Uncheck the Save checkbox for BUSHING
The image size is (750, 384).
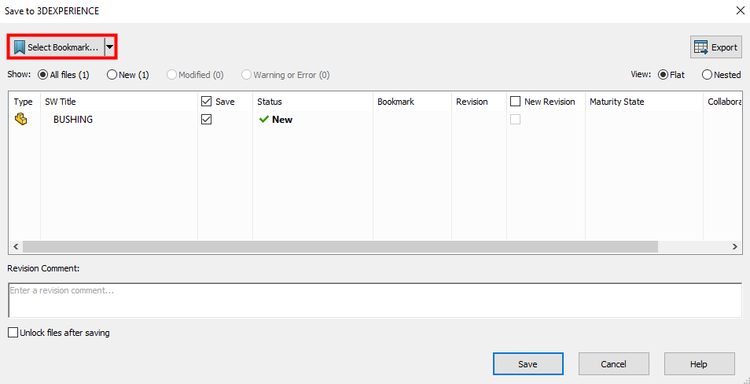coord(206,120)
